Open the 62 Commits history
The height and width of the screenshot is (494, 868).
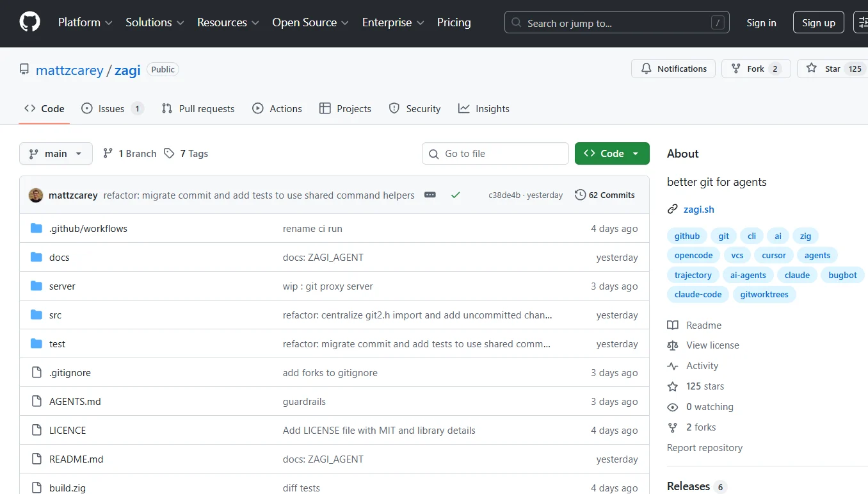[605, 195]
